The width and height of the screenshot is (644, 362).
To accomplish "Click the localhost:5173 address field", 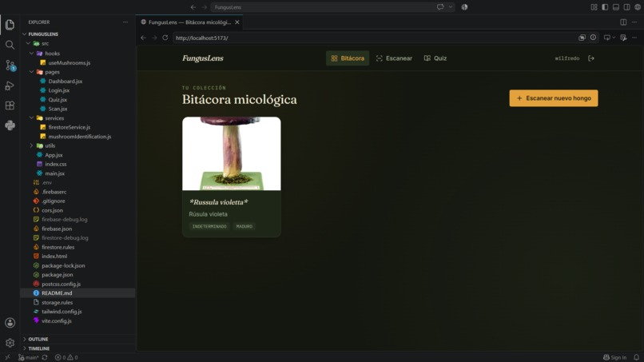I will [374, 38].
